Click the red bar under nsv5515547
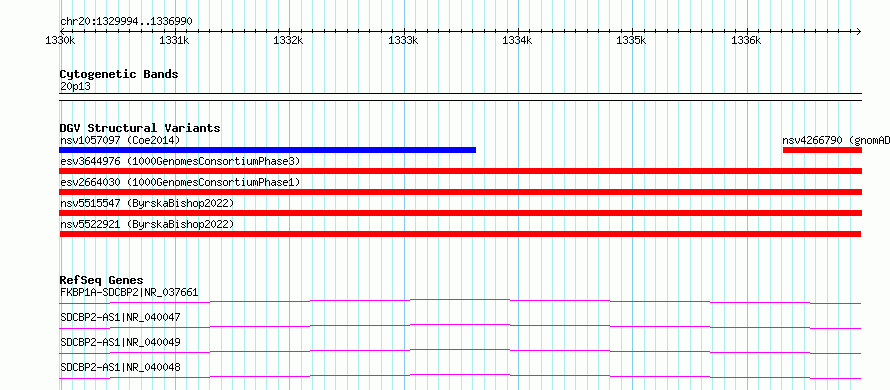Image resolution: width=890 pixels, height=390 pixels. point(460,213)
